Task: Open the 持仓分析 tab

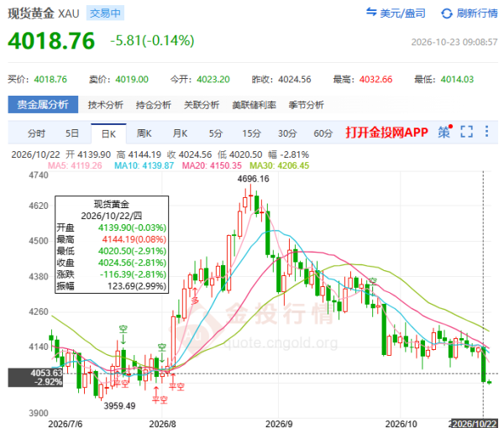Action: [154, 105]
